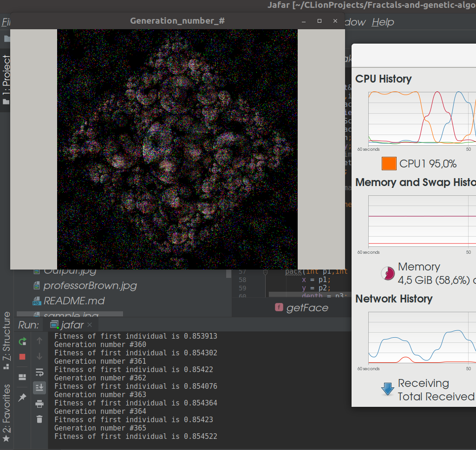Viewport: 476px width, 450px height.
Task: Select README.md in project tree
Action: click(74, 301)
